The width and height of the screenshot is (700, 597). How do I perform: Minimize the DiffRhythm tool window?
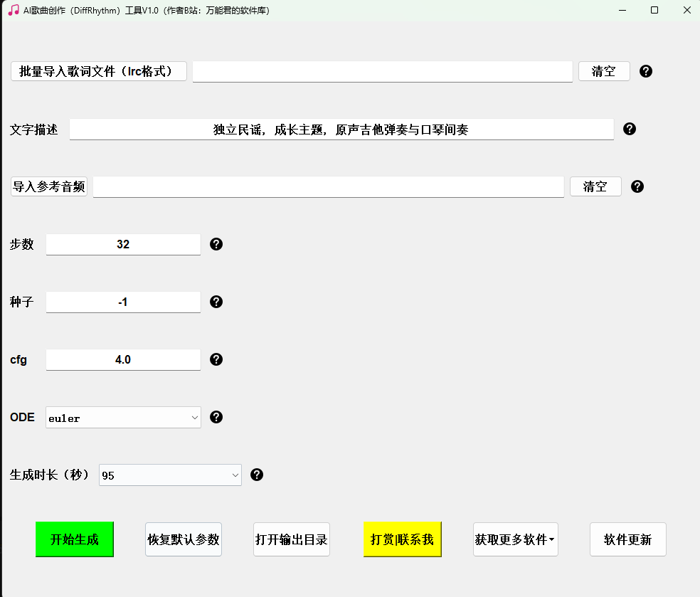click(x=622, y=10)
